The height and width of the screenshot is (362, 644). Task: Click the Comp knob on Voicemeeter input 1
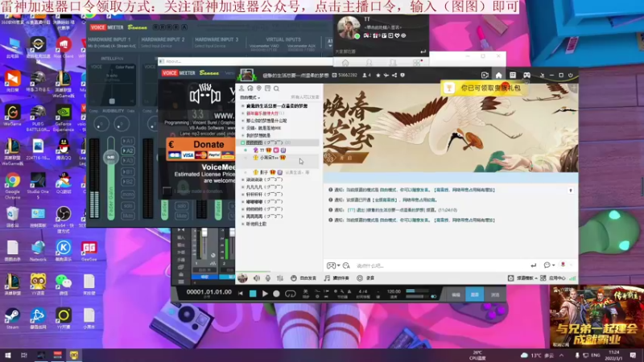(101, 124)
